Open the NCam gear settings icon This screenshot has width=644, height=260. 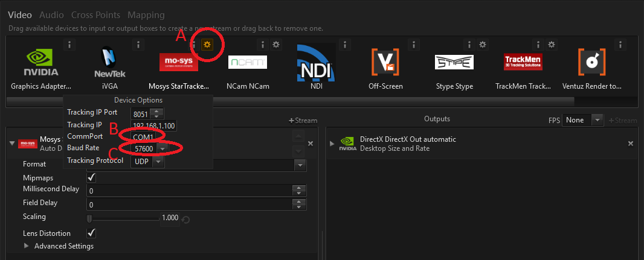275,45
